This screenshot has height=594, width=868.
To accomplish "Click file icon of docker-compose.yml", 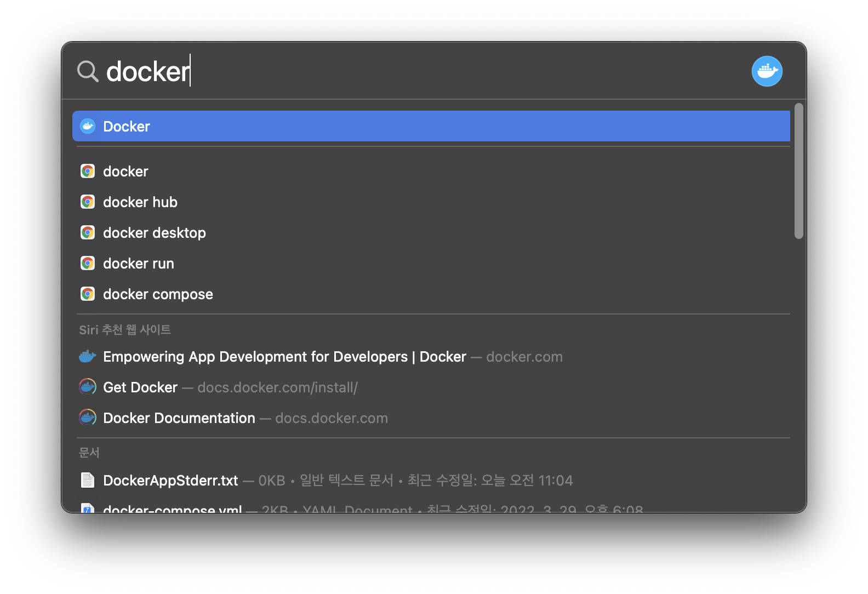I will point(88,509).
